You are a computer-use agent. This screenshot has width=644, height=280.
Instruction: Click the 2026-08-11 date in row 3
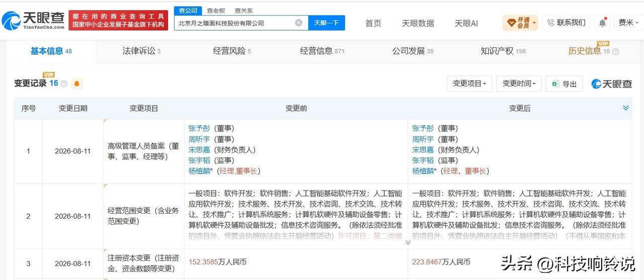point(73,263)
